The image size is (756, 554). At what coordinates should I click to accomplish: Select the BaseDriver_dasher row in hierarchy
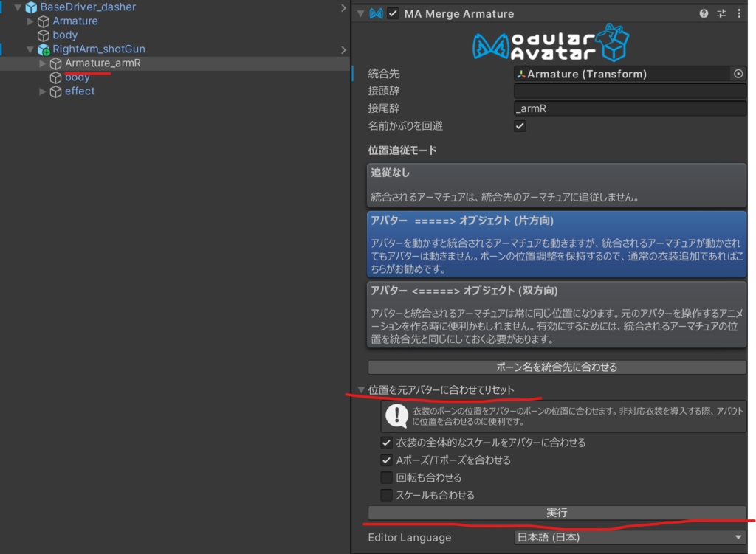174,7
